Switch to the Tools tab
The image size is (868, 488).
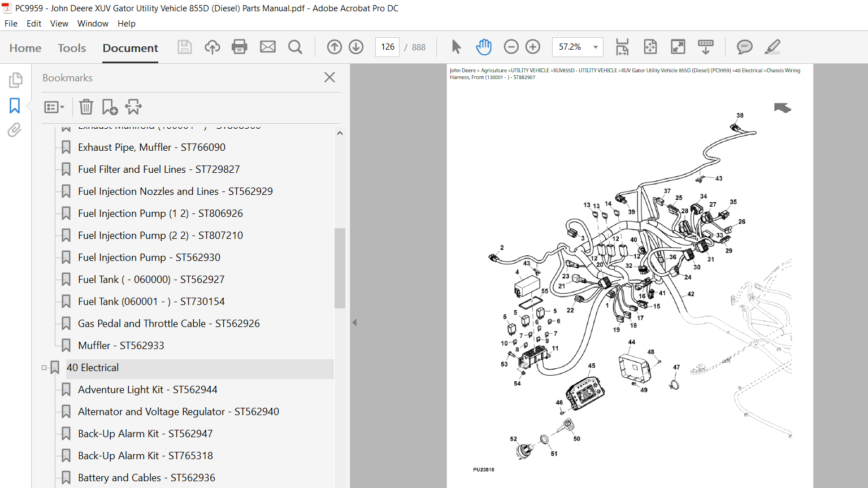pyautogui.click(x=72, y=48)
